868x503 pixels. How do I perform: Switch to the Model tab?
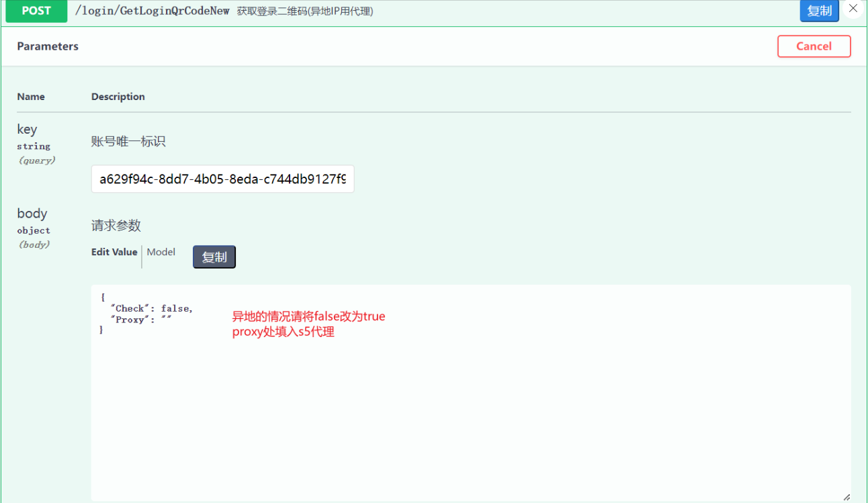click(x=161, y=252)
